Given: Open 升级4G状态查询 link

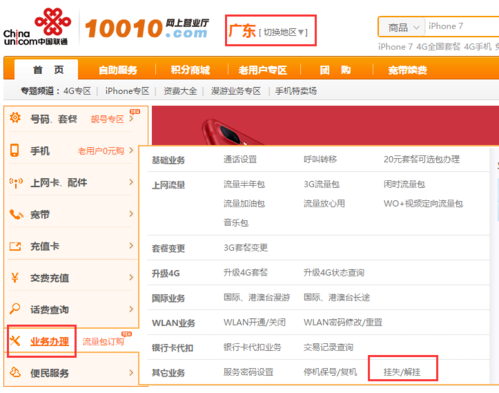Looking at the screenshot, I should coord(334,273).
